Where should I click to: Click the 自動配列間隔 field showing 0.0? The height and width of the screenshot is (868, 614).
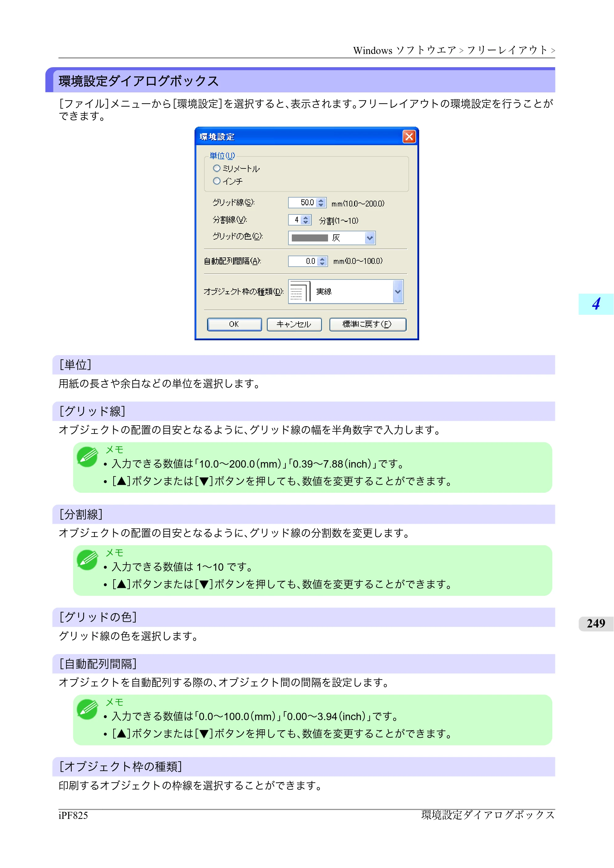pos(303,261)
